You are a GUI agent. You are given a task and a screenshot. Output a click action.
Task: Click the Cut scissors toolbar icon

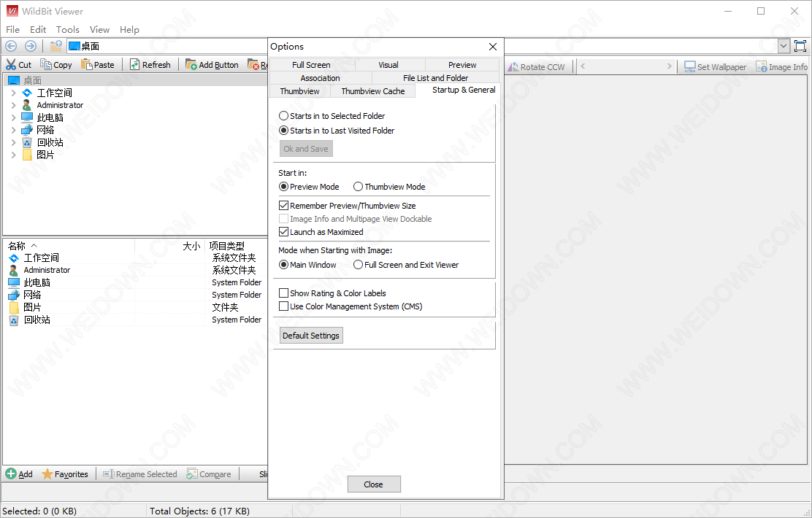click(x=12, y=65)
